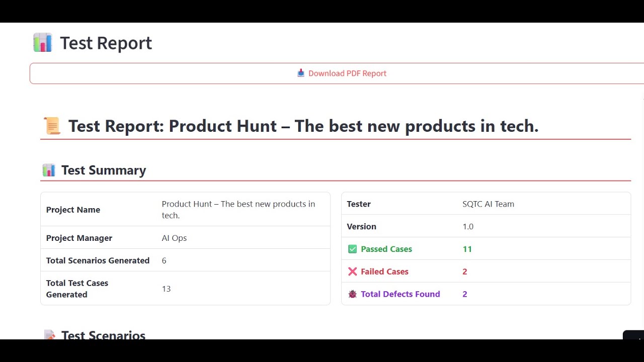Click the download icon beside PDF Report
The height and width of the screenshot is (362, 644).
point(301,73)
